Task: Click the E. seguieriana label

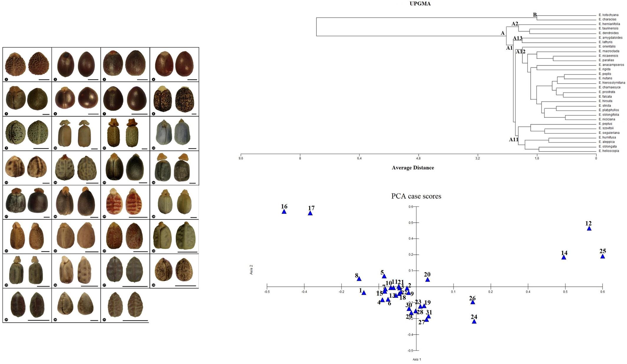Action: [x=609, y=133]
